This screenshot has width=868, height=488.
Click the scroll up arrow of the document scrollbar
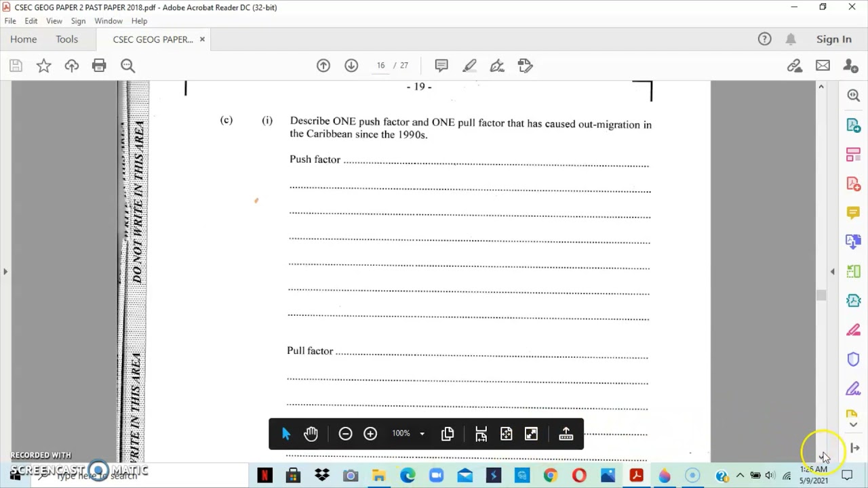tap(821, 87)
